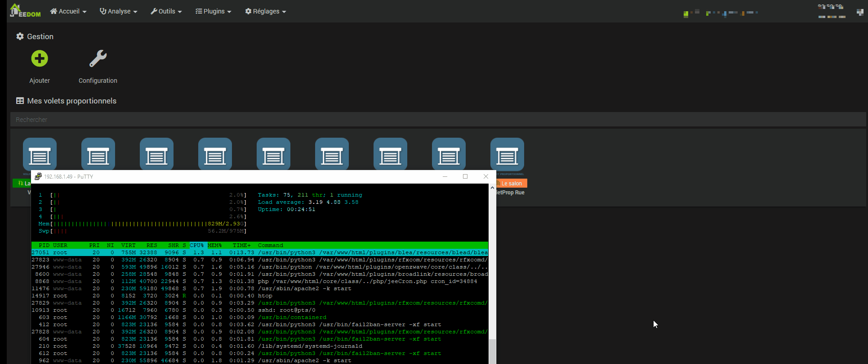Maximize the PuTTY window

click(465, 176)
